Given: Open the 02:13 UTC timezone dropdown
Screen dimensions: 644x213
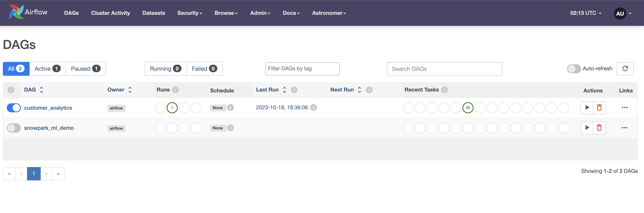Looking at the screenshot, I should click(585, 13).
